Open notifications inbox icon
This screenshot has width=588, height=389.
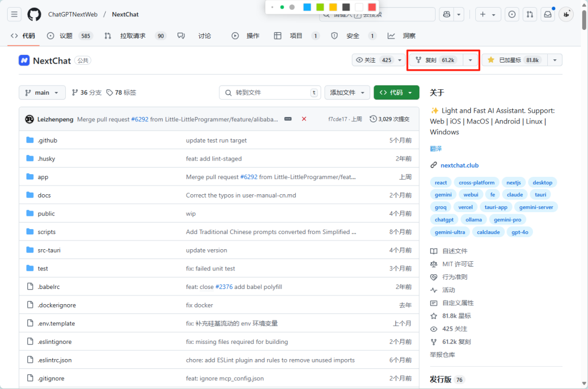click(x=548, y=14)
